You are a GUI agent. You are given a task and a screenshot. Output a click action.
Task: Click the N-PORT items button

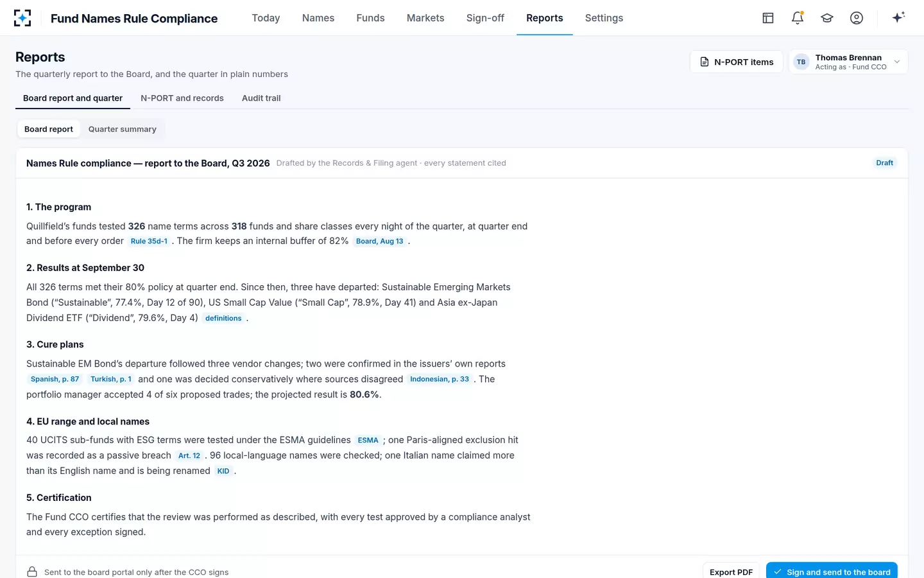736,62
